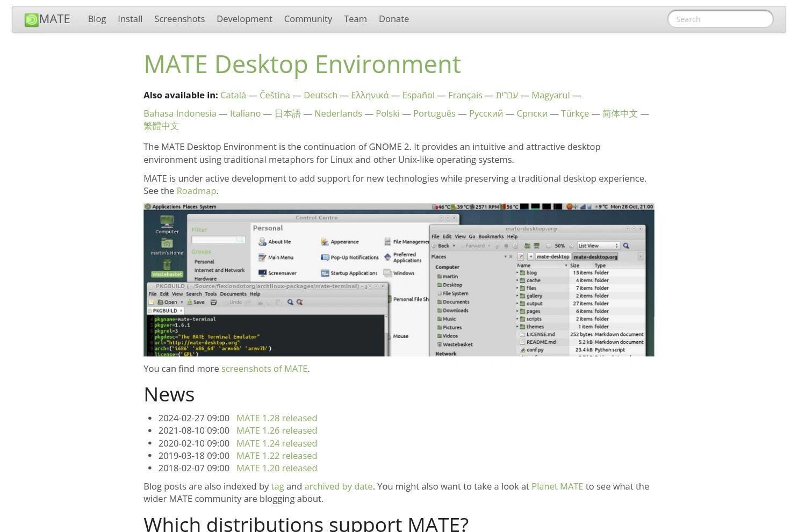Follow the Roadmap link
The height and width of the screenshot is (532, 798).
tap(196, 191)
